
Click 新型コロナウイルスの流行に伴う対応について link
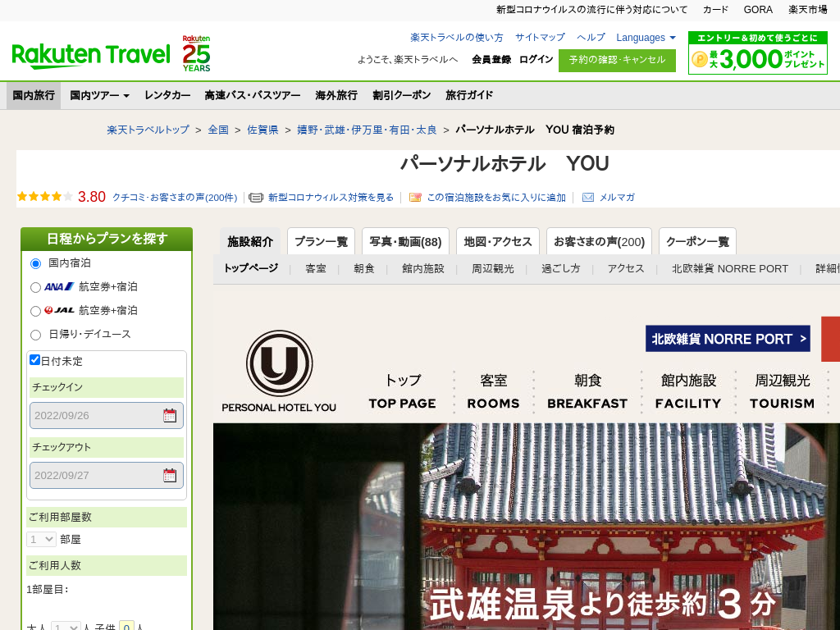pyautogui.click(x=591, y=10)
